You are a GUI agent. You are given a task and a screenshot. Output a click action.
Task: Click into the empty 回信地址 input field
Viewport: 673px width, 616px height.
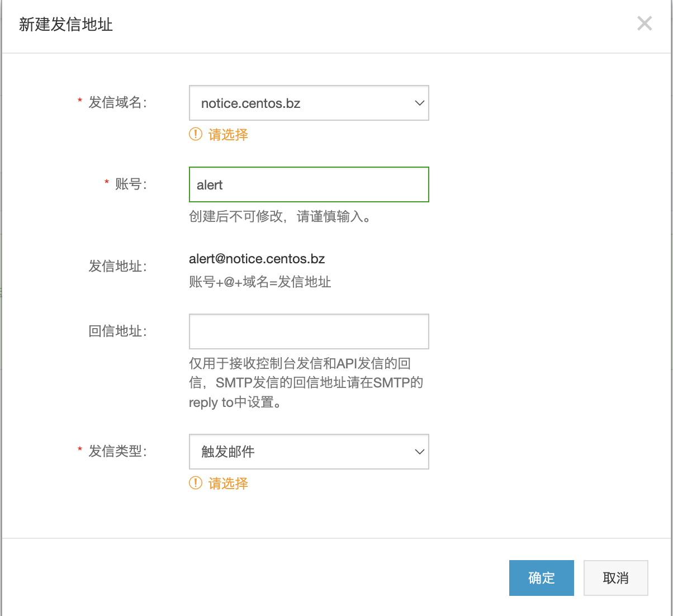point(309,331)
